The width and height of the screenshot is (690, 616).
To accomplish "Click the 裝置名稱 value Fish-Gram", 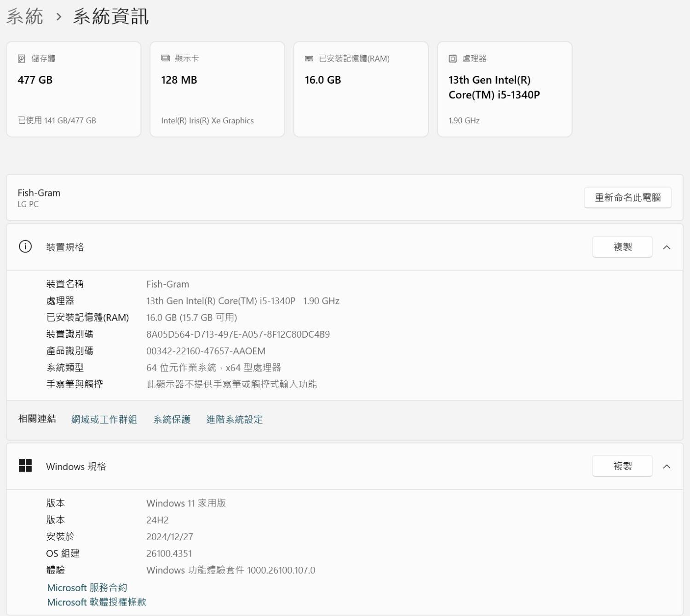I will [167, 284].
